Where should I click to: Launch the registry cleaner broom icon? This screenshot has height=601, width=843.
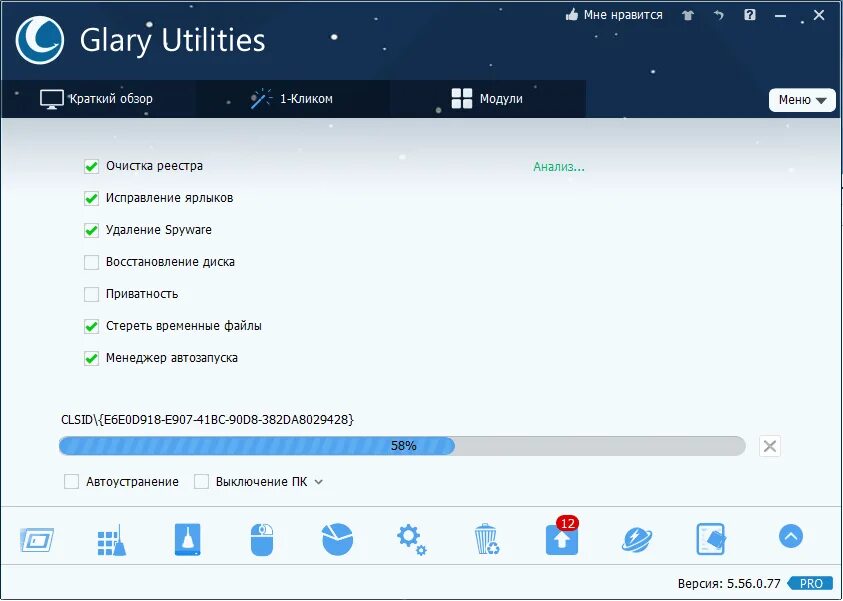click(112, 540)
